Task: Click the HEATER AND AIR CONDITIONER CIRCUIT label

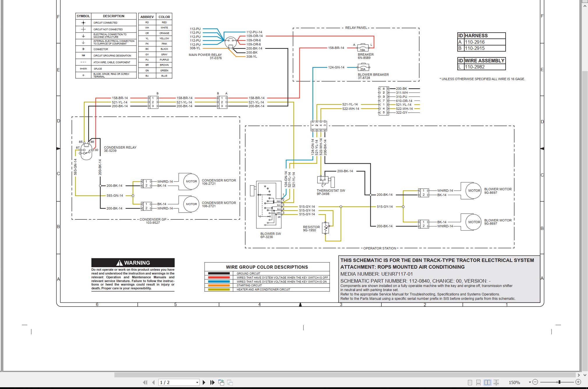Action: coord(263,290)
